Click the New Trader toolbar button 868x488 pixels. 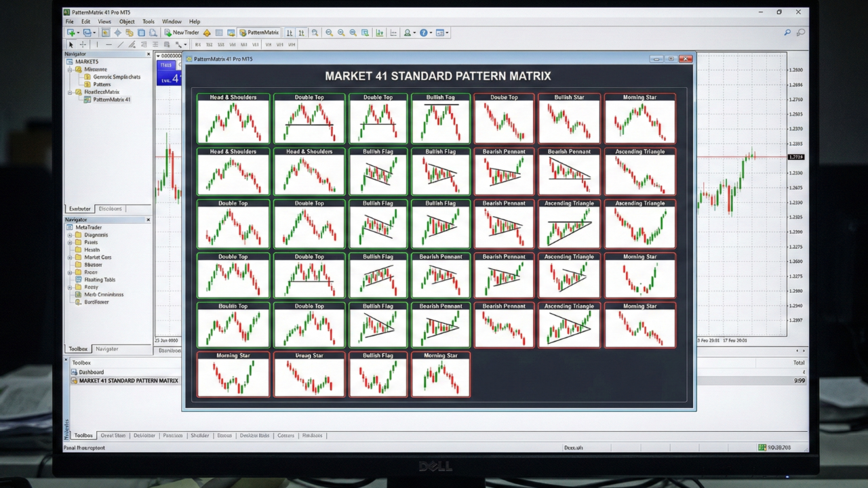coord(181,33)
